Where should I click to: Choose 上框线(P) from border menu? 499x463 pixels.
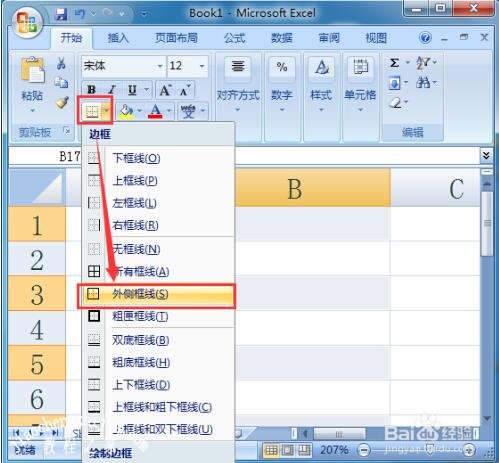coord(158,181)
